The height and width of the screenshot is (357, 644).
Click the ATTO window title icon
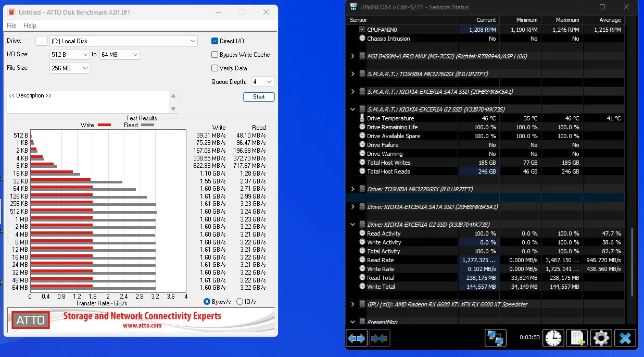[x=11, y=12]
